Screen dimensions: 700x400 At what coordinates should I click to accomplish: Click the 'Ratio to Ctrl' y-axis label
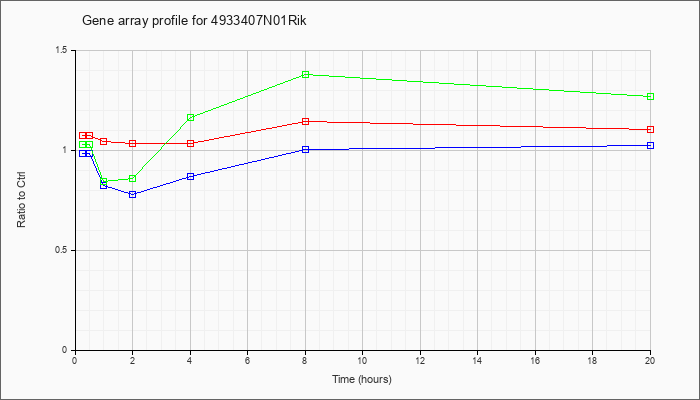pyautogui.click(x=21, y=200)
